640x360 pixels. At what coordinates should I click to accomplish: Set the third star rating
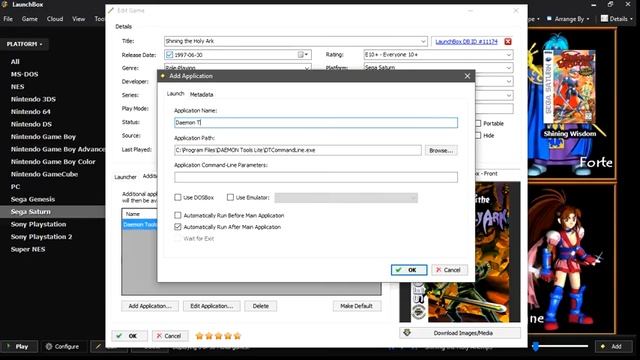pos(218,336)
